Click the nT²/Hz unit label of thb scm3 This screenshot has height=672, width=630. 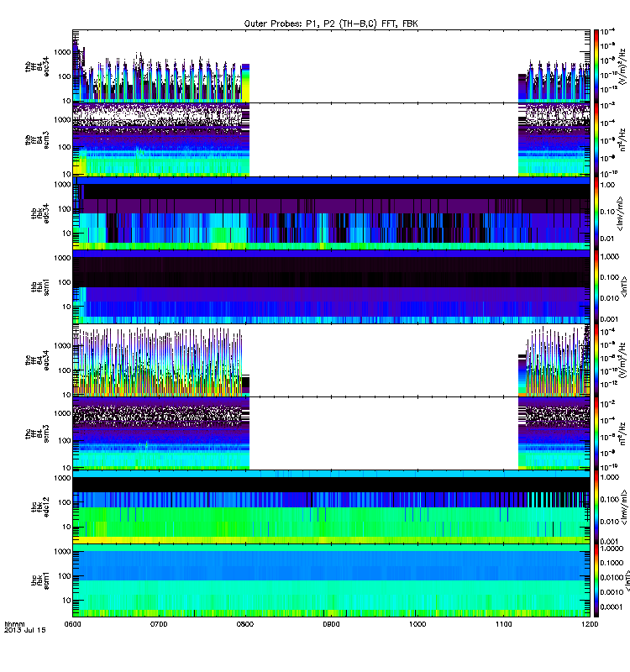click(x=623, y=139)
